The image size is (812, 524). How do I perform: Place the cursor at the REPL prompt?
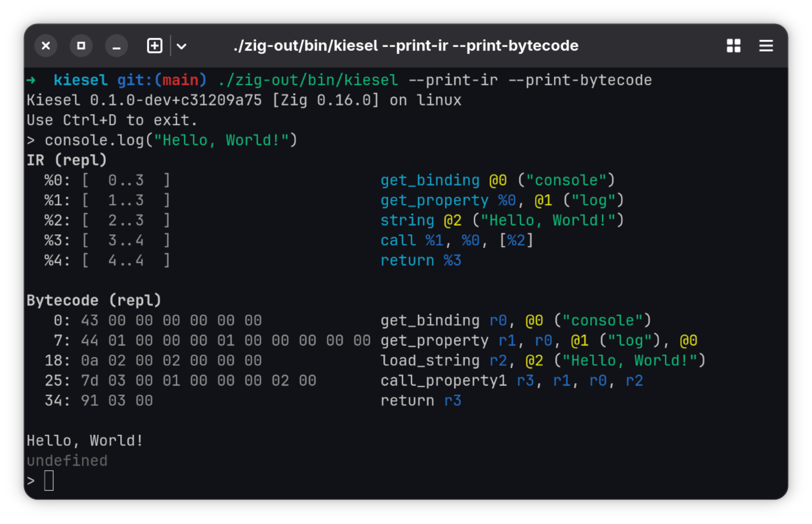pyautogui.click(x=49, y=481)
